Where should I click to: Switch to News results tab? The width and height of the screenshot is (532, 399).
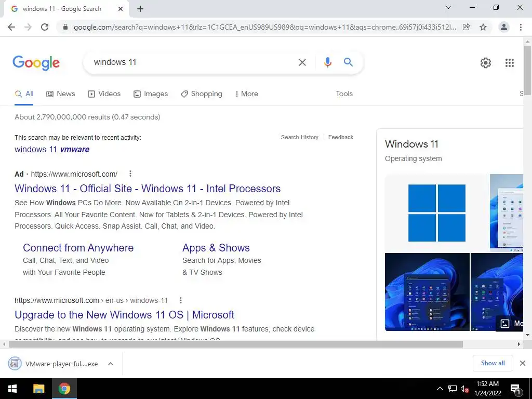click(x=61, y=94)
